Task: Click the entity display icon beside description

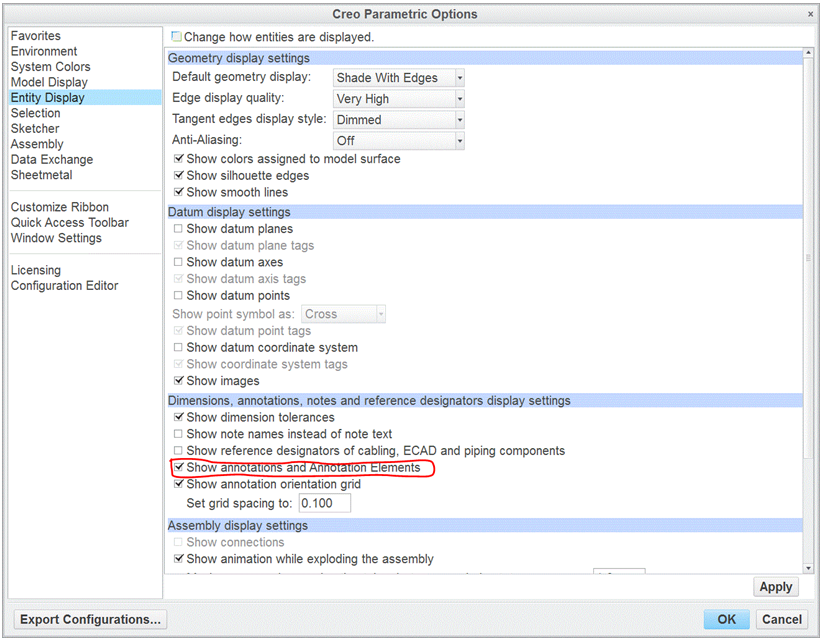Action: (x=176, y=36)
